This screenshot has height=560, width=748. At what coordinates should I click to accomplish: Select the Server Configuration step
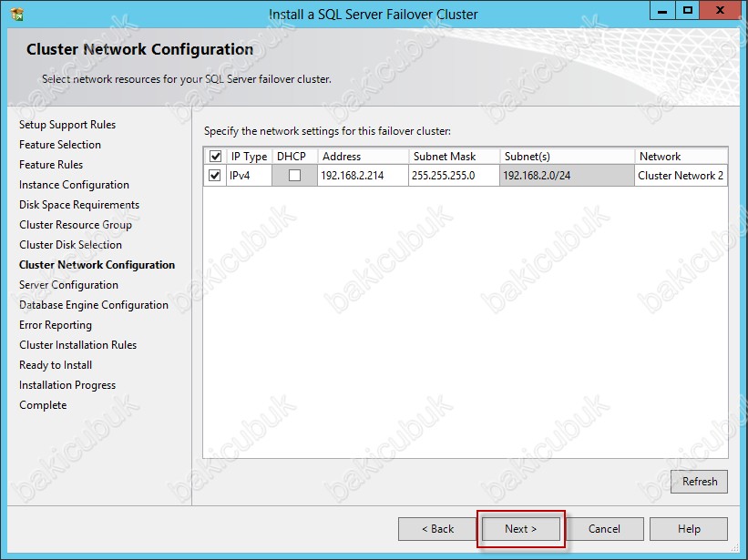[x=68, y=285]
